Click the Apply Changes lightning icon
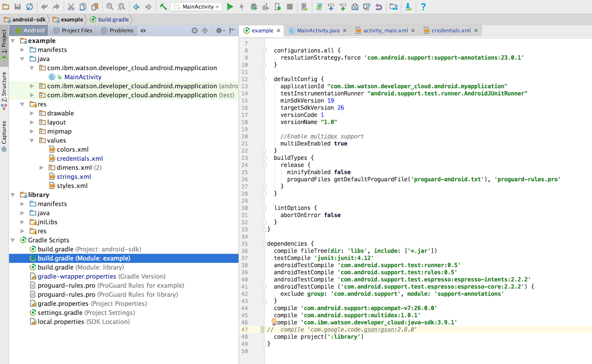Image resolution: width=592 pixels, height=364 pixels. click(242, 7)
